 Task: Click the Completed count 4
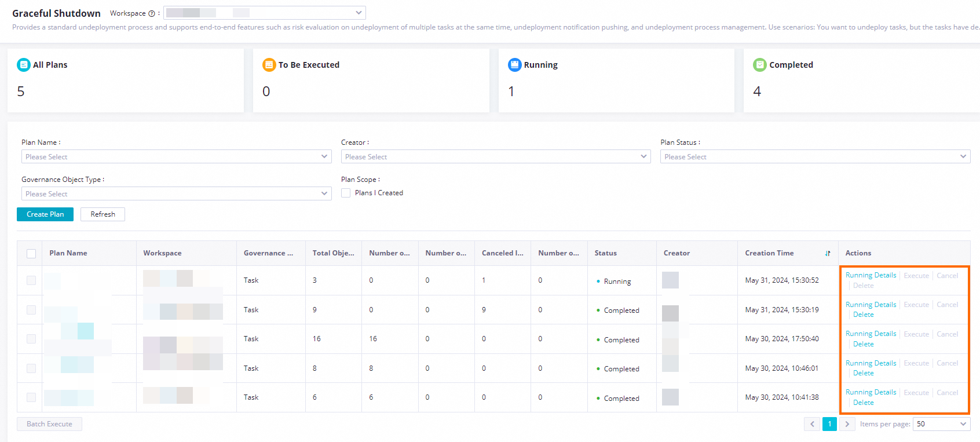point(757,92)
